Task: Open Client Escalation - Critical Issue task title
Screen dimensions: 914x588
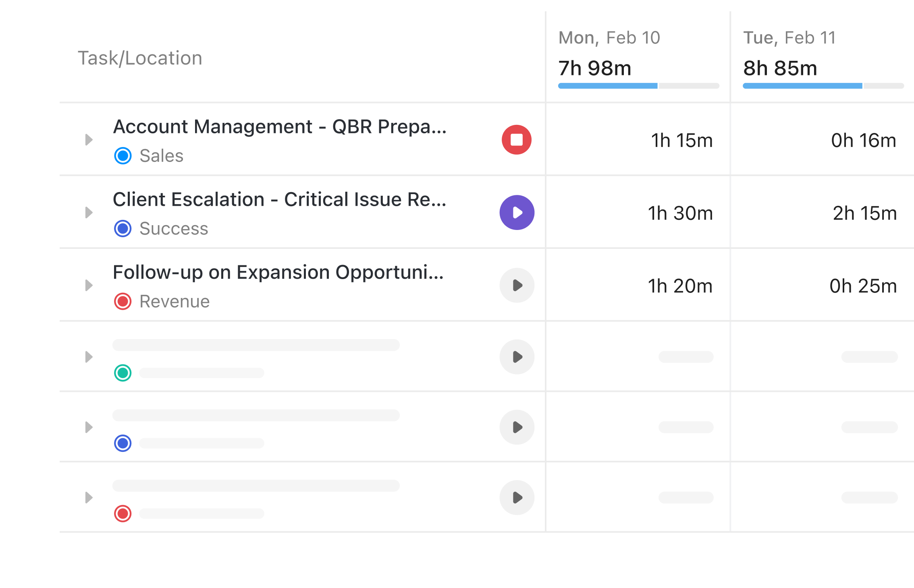Action: click(x=280, y=200)
